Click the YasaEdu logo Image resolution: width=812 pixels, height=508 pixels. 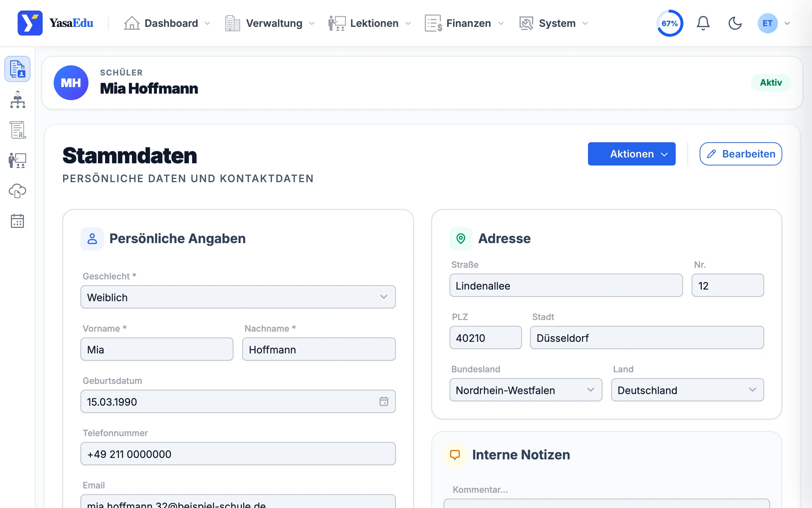[55, 23]
